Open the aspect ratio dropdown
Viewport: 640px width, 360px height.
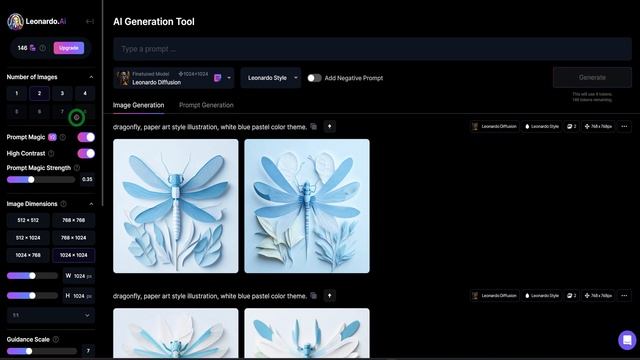51,315
